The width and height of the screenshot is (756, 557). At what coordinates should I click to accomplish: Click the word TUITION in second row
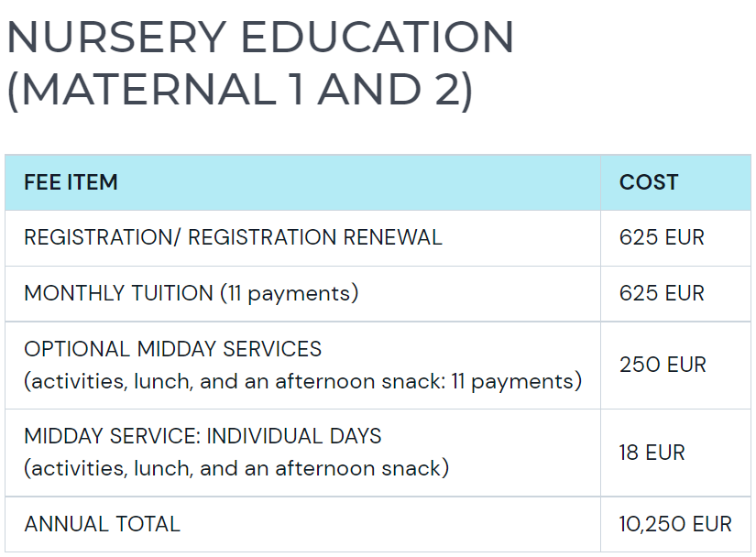pyautogui.click(x=172, y=293)
